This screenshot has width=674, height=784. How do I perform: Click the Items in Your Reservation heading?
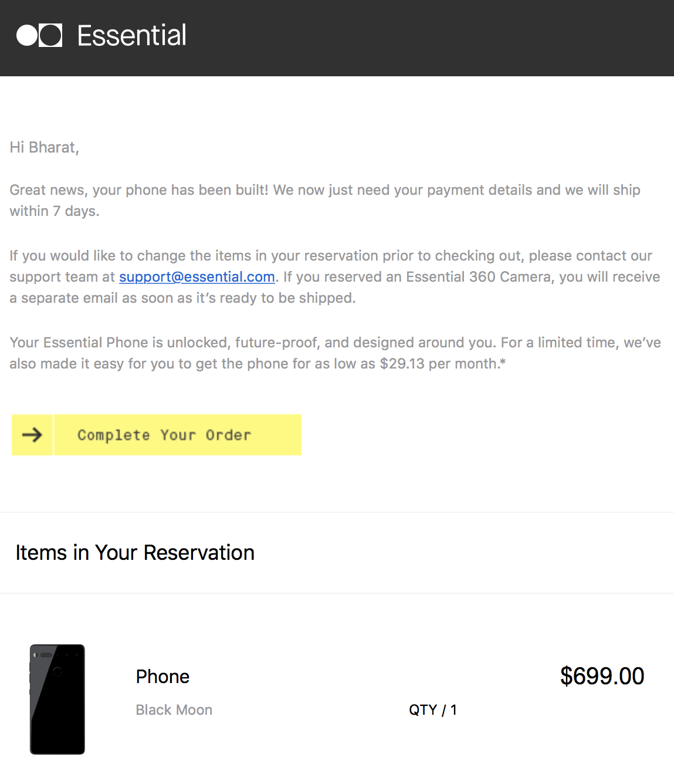coord(135,553)
